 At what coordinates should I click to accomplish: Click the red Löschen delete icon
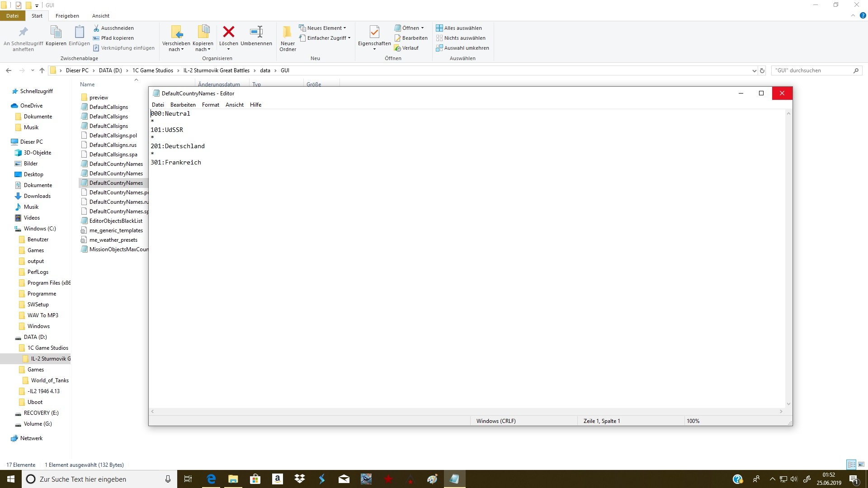pyautogui.click(x=228, y=32)
